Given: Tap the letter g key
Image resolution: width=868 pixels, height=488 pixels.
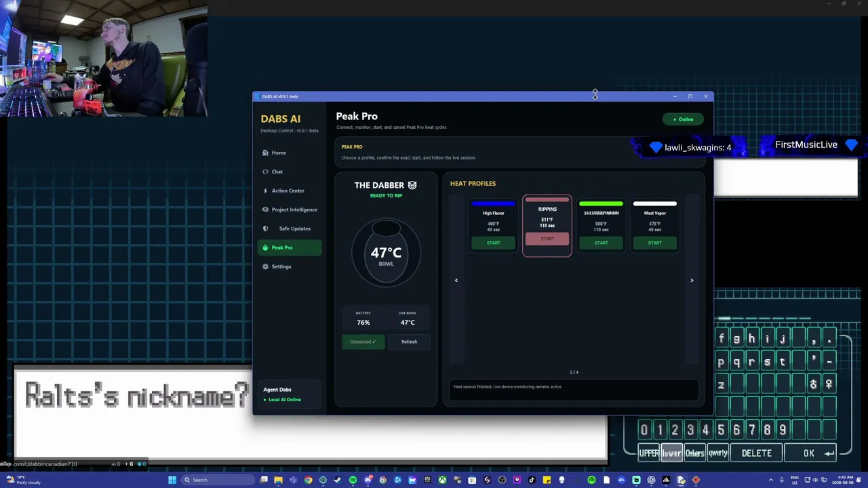Looking at the screenshot, I should tap(736, 339).
